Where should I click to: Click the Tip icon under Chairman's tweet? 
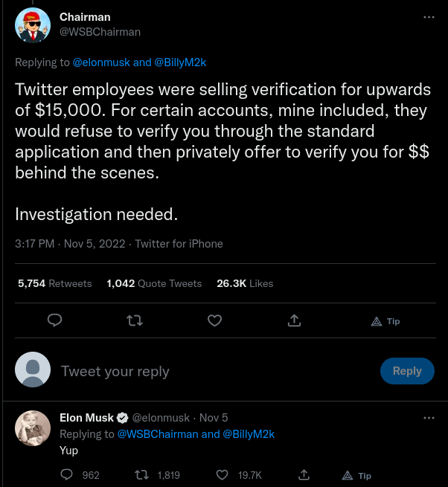point(385,321)
